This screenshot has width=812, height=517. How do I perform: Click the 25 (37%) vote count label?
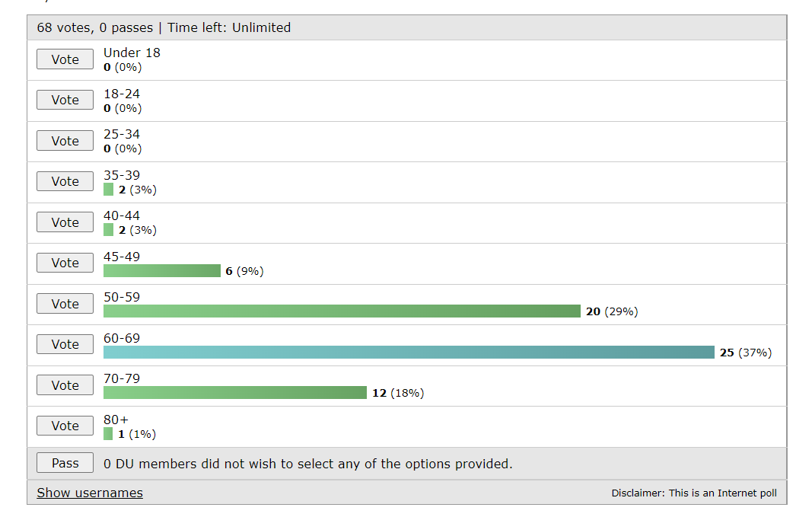[x=746, y=353]
